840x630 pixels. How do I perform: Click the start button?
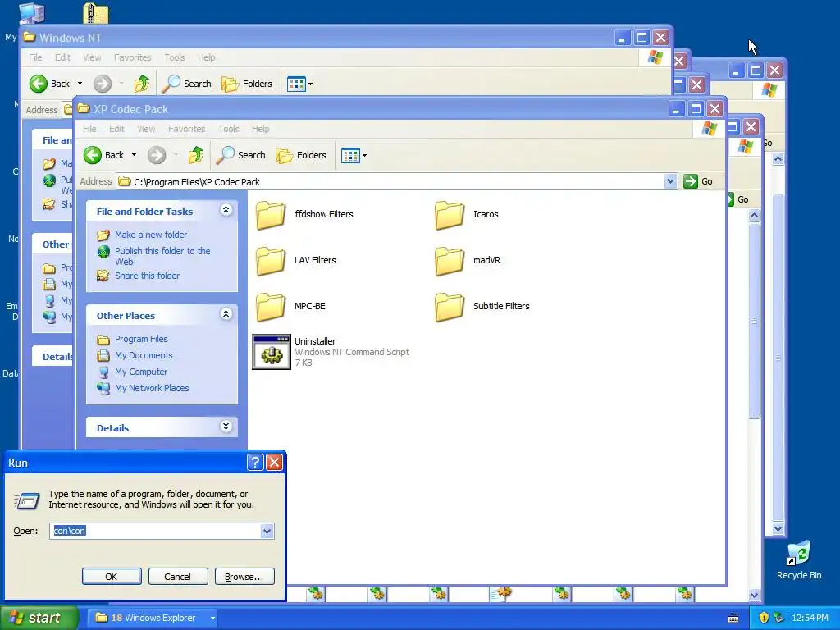click(39, 618)
